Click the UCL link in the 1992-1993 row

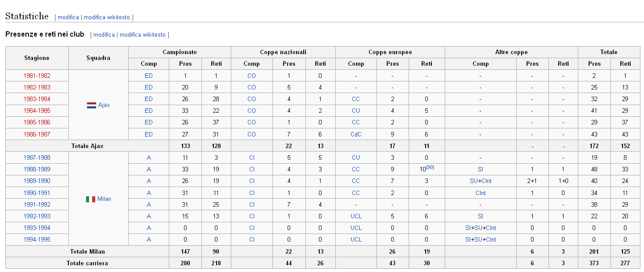pyautogui.click(x=356, y=216)
